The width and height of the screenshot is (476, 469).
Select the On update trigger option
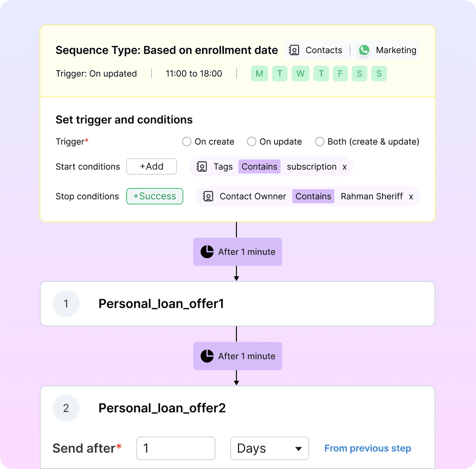click(251, 142)
